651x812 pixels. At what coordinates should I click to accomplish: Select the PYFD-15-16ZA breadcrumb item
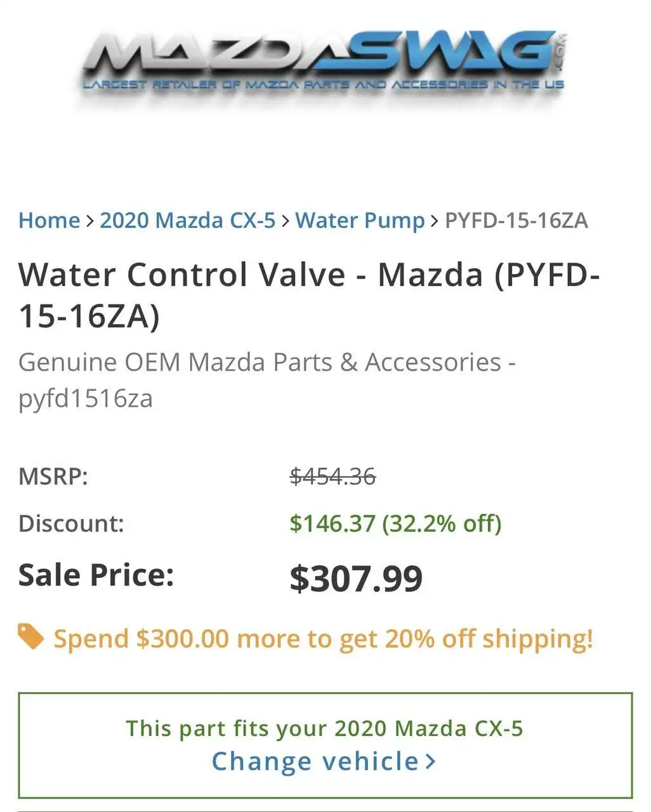[x=516, y=221]
